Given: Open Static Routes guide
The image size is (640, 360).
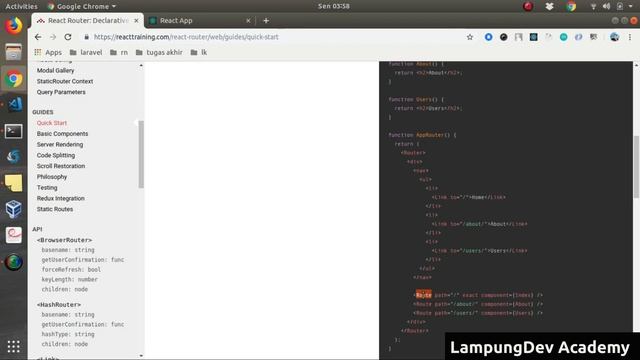Looking at the screenshot, I should pos(55,209).
